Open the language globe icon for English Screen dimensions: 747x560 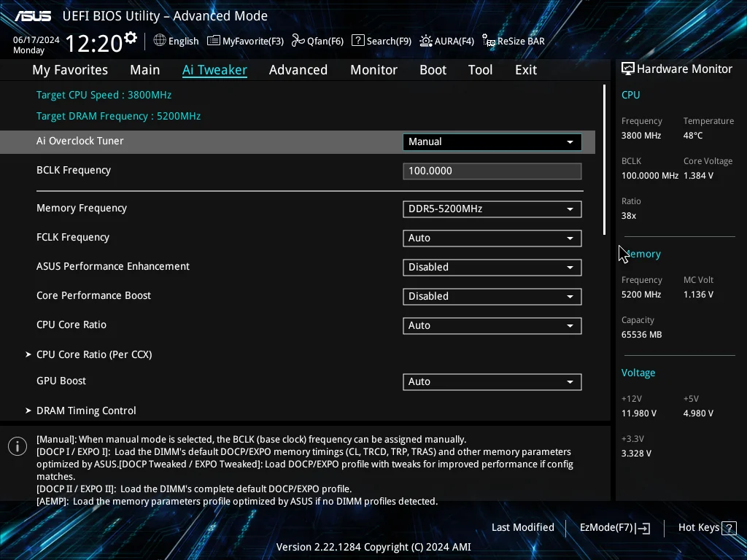pos(160,41)
